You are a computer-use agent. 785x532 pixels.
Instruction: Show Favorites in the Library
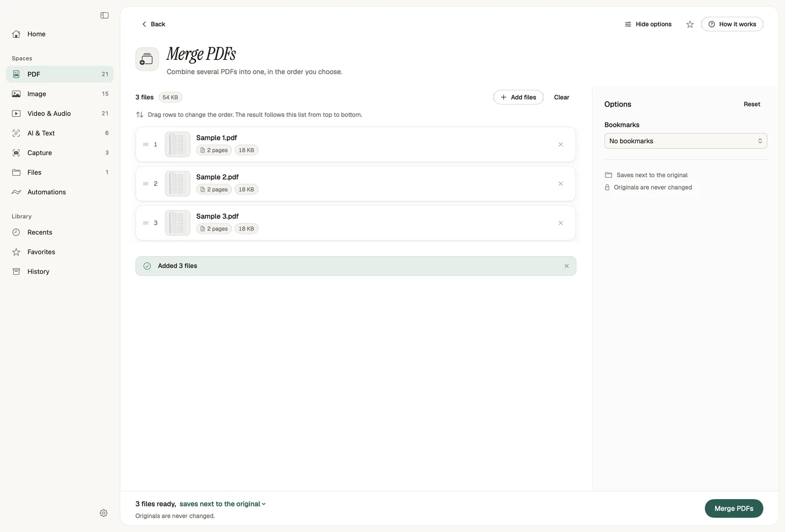[60, 252]
